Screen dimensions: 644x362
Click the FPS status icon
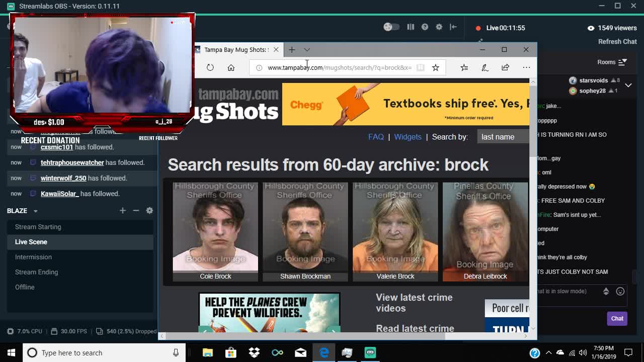[54, 331]
